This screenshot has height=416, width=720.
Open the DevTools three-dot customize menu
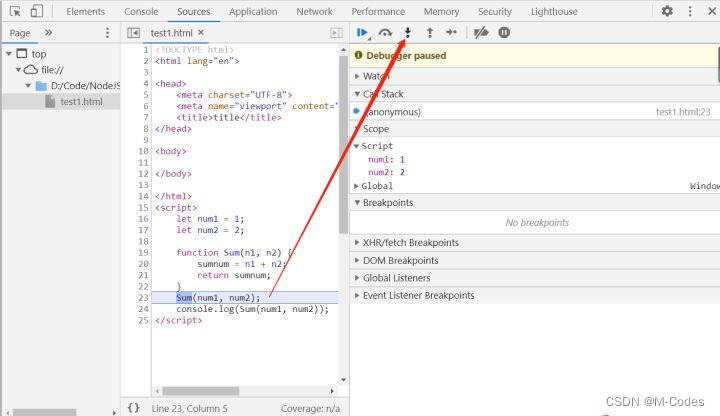point(690,11)
